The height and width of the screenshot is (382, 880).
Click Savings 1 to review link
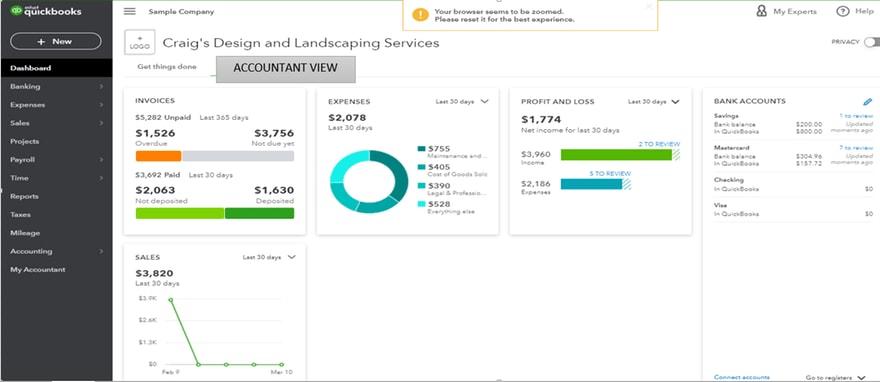pyautogui.click(x=856, y=116)
